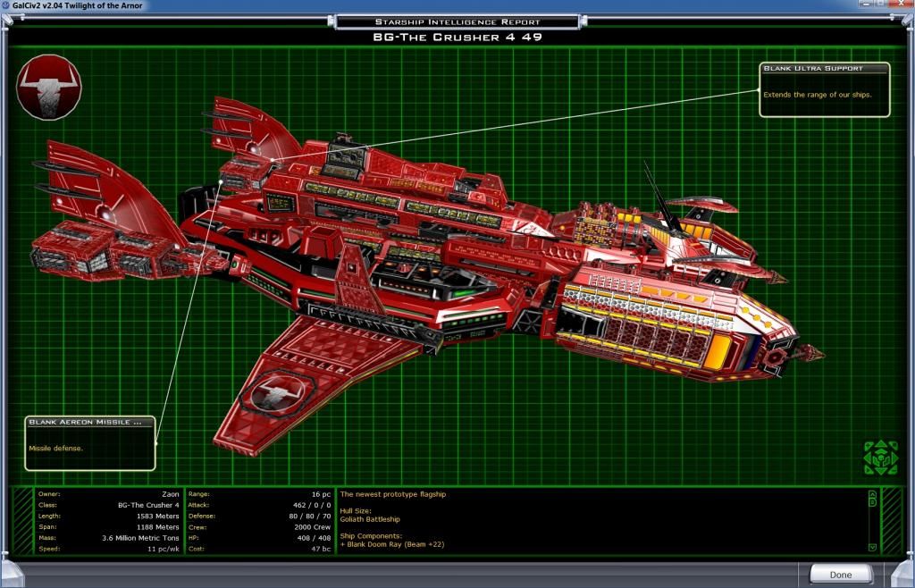Click the description scrollbar thumb

pyautogui.click(x=872, y=502)
